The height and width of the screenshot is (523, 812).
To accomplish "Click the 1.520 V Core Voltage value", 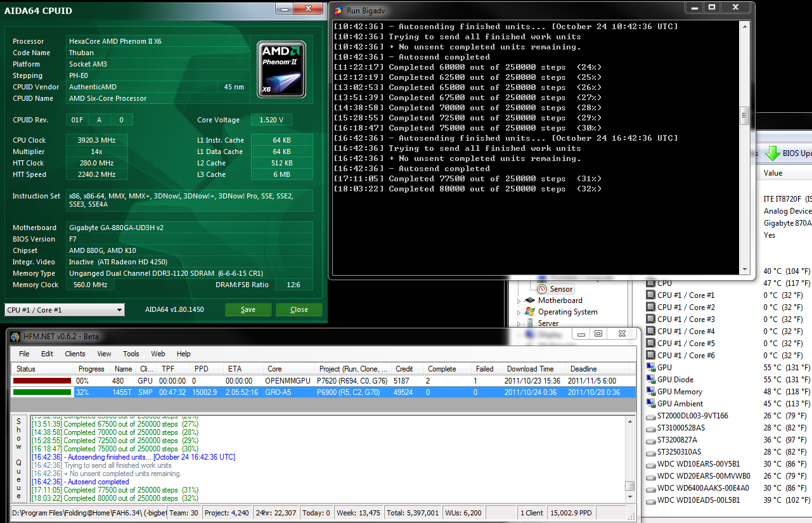I will point(271,120).
